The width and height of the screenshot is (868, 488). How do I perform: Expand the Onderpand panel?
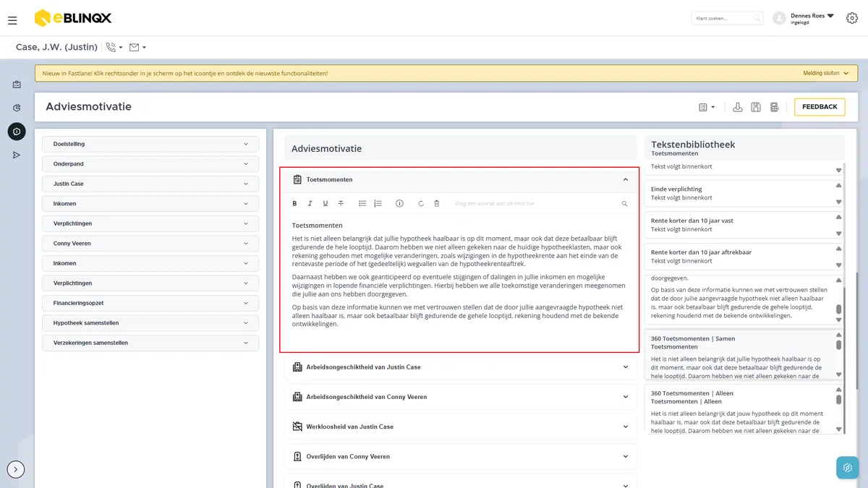tap(150, 164)
